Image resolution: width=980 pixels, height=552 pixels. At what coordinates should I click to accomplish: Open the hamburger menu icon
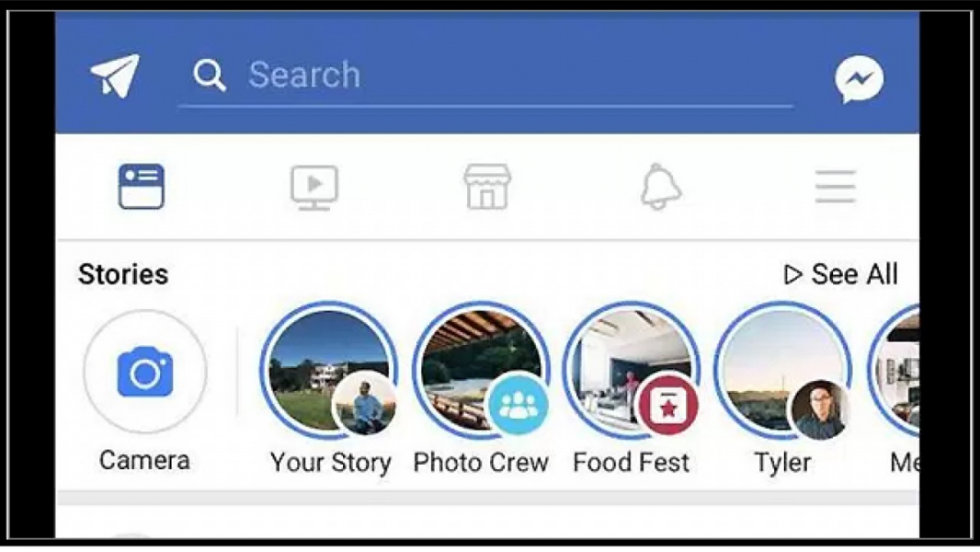835,185
